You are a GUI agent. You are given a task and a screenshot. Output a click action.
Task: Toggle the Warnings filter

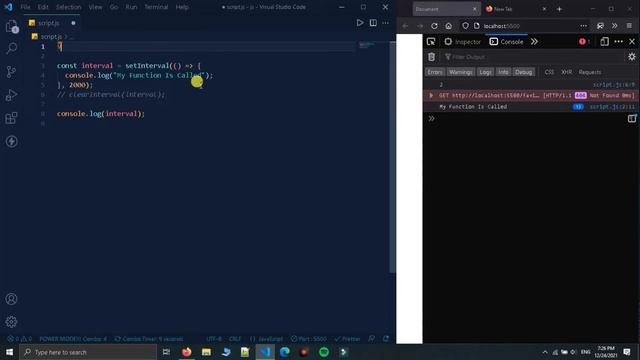[461, 72]
